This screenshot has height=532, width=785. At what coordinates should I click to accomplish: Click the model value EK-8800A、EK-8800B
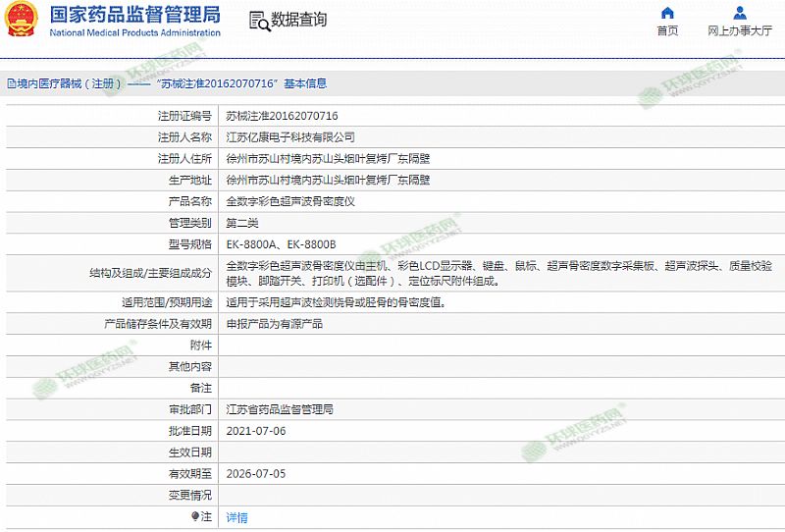[281, 244]
